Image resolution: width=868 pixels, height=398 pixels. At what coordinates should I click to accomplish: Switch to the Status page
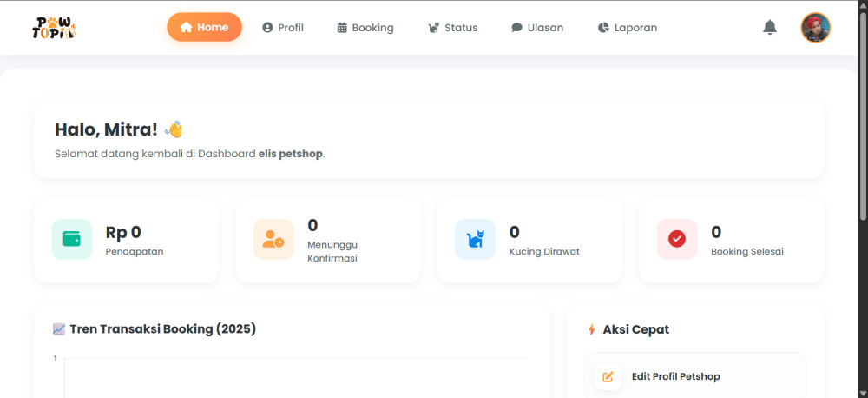pos(453,28)
